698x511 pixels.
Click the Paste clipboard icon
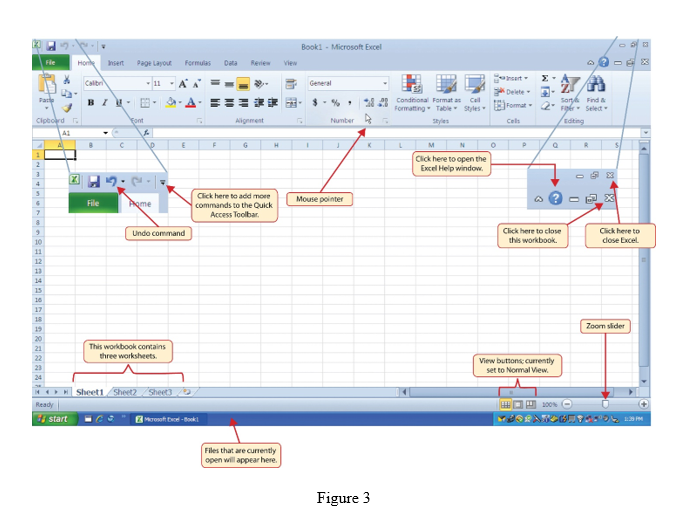click(x=47, y=85)
